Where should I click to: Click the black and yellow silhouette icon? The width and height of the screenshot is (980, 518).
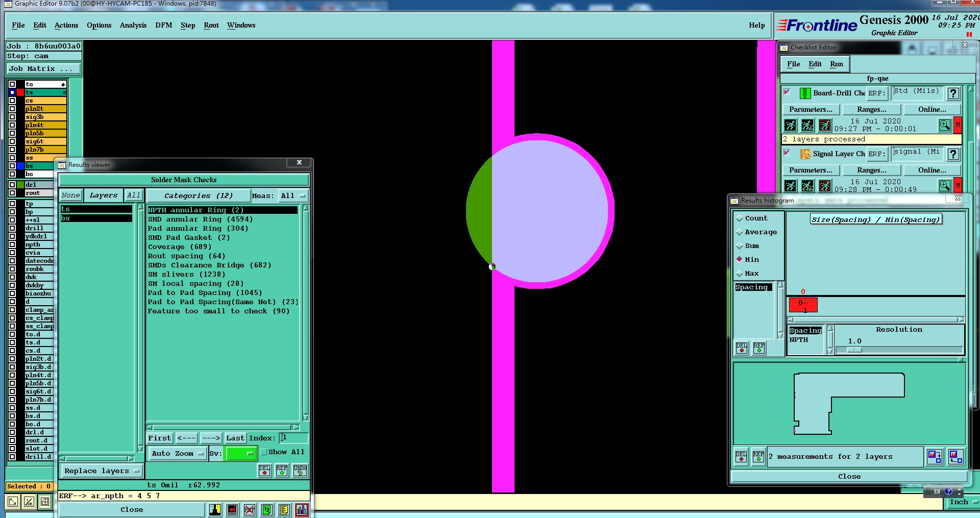click(x=215, y=509)
